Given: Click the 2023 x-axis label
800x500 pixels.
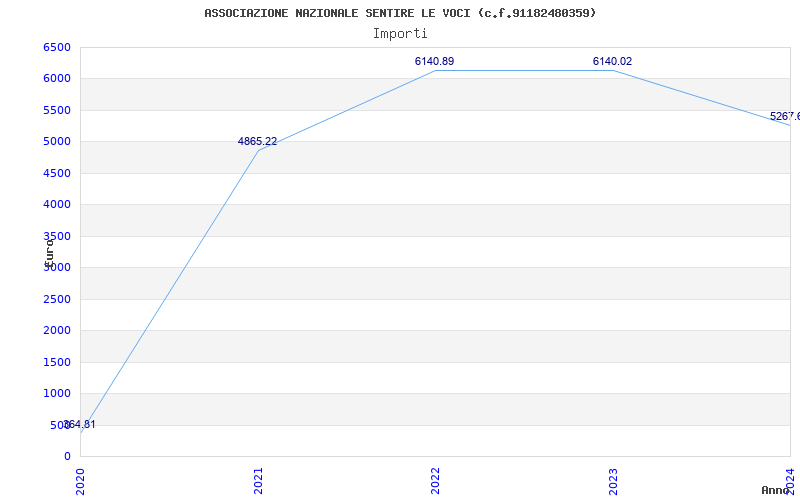Looking at the screenshot, I should pyautogui.click(x=613, y=481).
